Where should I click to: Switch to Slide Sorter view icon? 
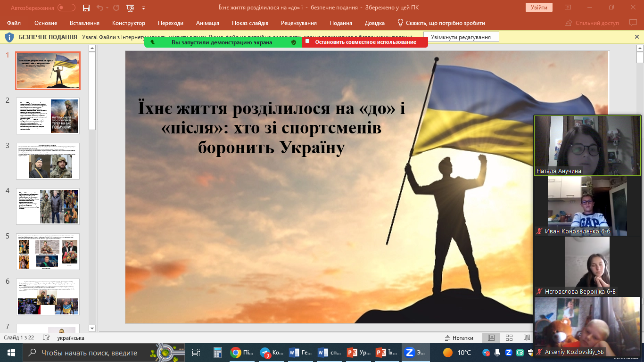(x=509, y=338)
